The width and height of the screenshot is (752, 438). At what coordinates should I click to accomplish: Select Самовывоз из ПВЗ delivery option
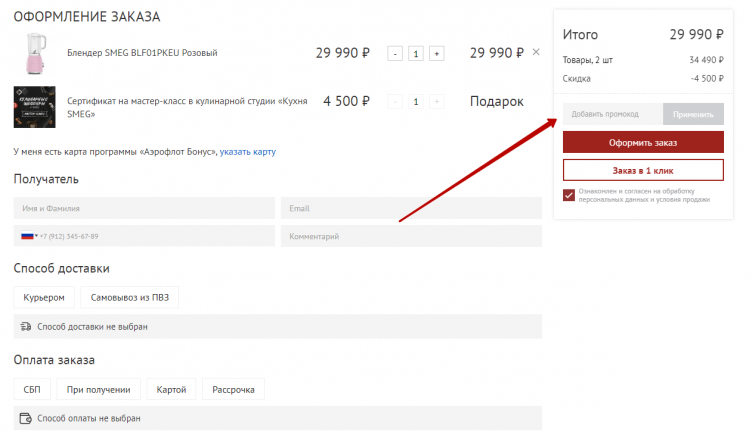click(x=130, y=297)
